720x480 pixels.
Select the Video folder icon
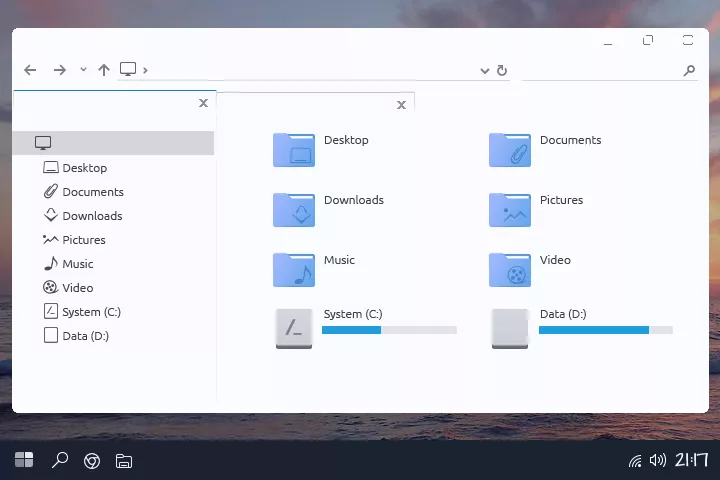point(510,270)
